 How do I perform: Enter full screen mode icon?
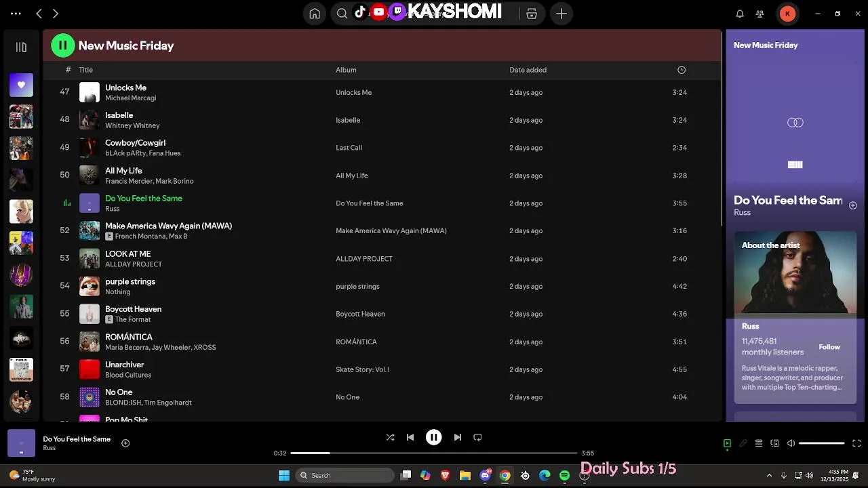tap(856, 443)
